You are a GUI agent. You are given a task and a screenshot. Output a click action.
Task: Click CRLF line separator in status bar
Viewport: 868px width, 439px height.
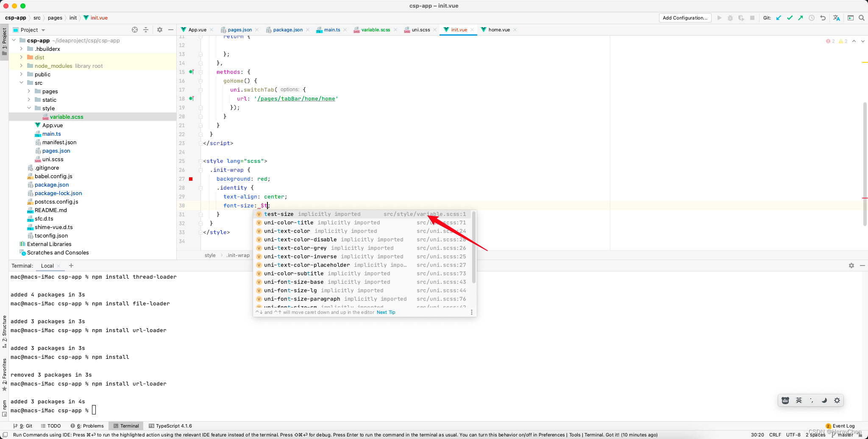point(775,435)
